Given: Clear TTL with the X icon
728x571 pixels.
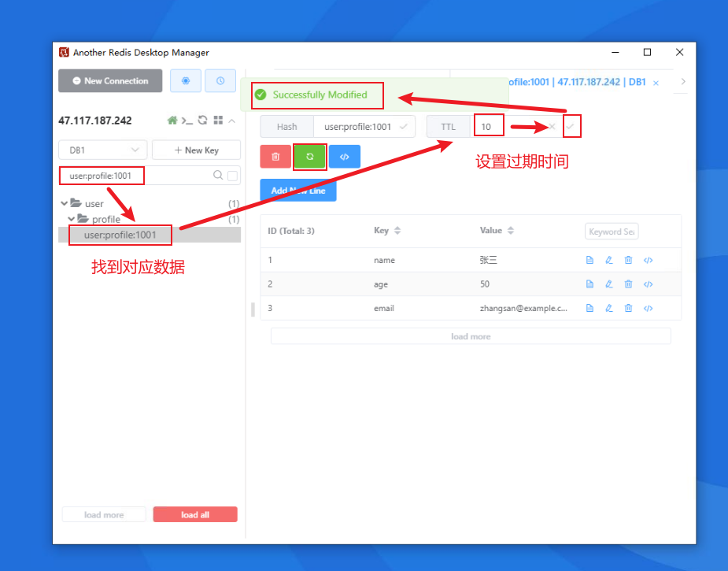Looking at the screenshot, I should [552, 126].
